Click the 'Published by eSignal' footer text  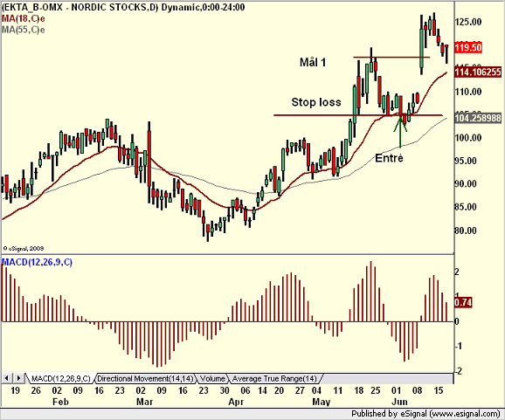tap(425, 414)
